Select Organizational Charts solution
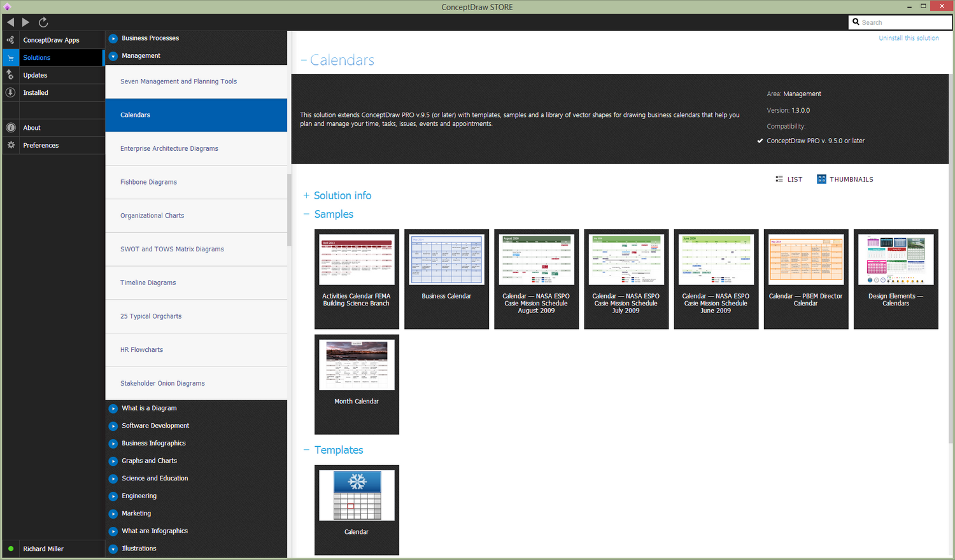The image size is (955, 560). pos(196,216)
